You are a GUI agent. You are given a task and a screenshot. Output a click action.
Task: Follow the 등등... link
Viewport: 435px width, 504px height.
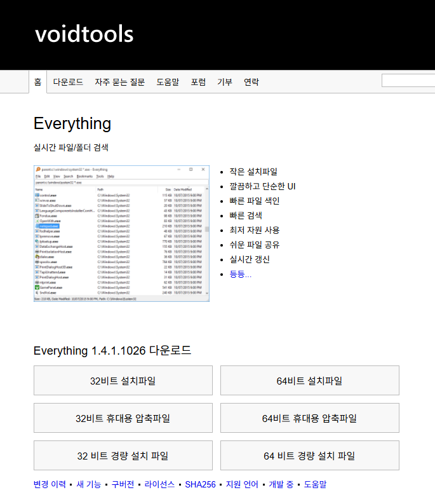tap(240, 274)
